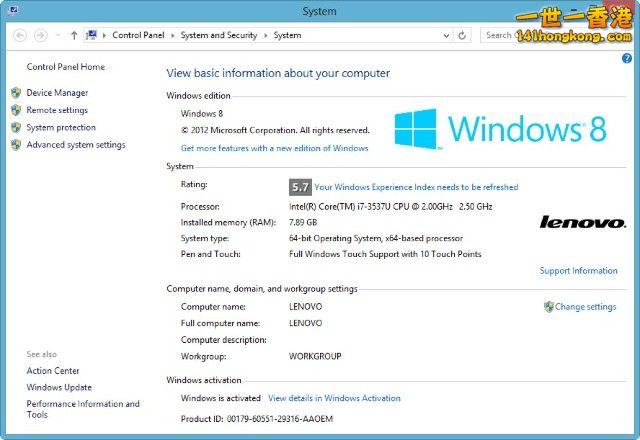Viewport: 640px width, 440px height.
Task: Click the processor value Intel Core i7-3537U
Action: [x=391, y=207]
